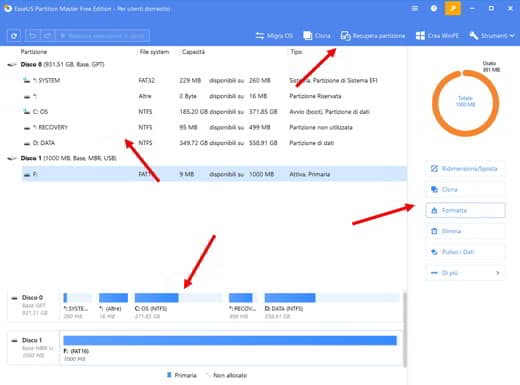The image size is (520, 385).
Task: Open the Migra OS tool
Action: tap(274, 36)
